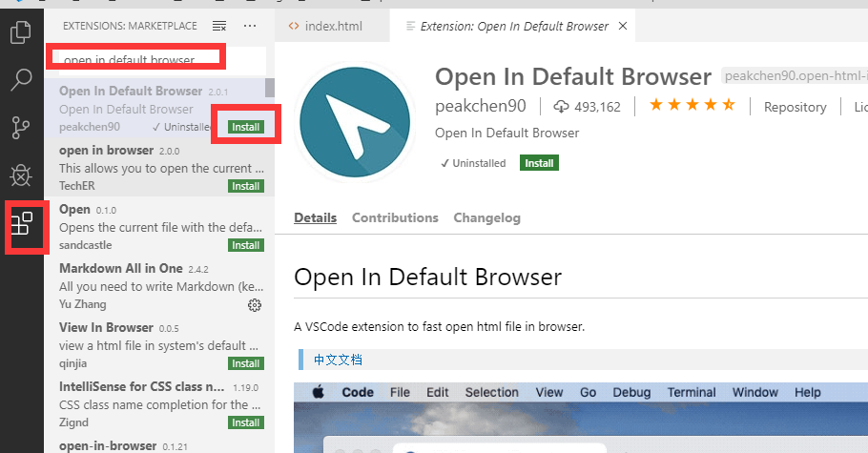868x453 pixels.
Task: Click the Open In Default Browser readme heading
Action: coord(428,277)
